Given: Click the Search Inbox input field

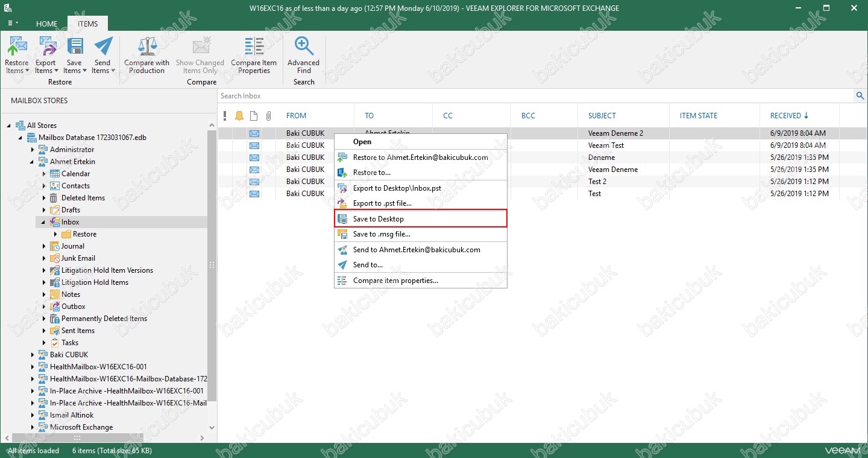Looking at the screenshot, I should point(536,96).
